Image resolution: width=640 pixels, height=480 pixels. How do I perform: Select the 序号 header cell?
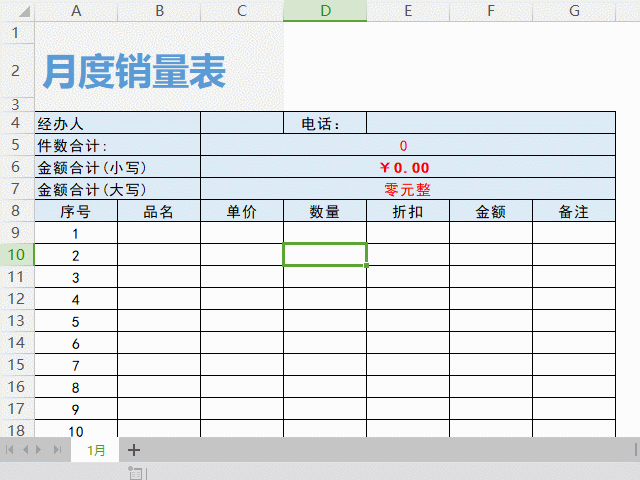(x=76, y=211)
